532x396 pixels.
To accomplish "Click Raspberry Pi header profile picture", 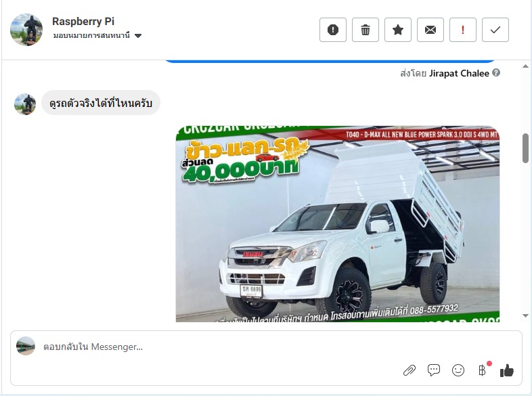I will (x=26, y=30).
